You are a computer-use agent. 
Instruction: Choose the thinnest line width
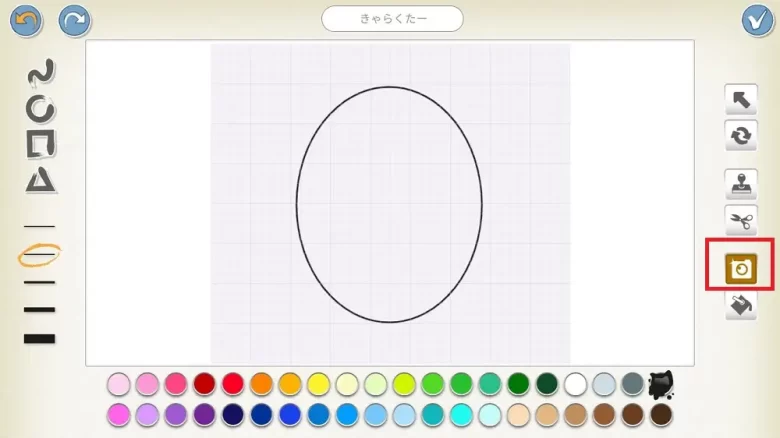tap(40, 227)
